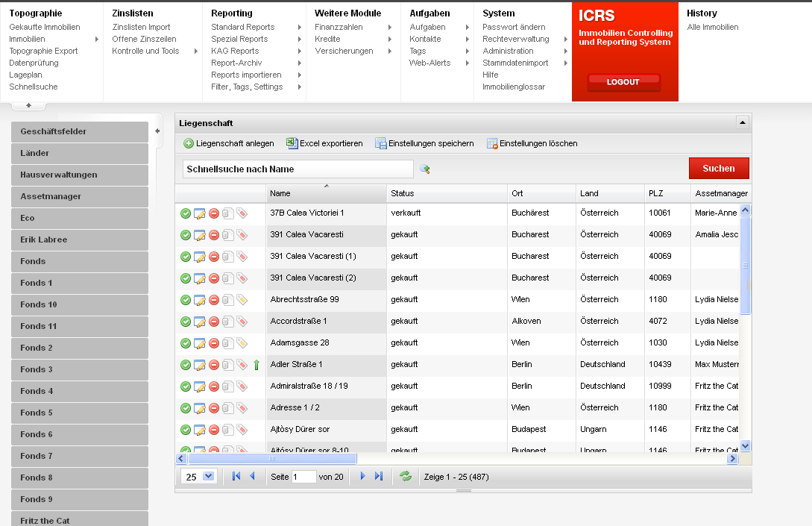
Task: Go to the last page of results
Action: [x=379, y=476]
